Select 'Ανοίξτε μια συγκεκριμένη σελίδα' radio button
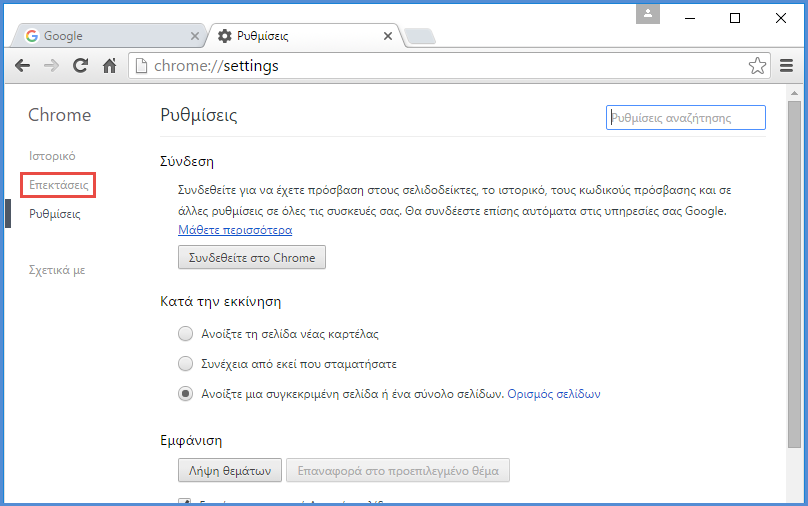Screen dimensions: 808x506 (186, 394)
